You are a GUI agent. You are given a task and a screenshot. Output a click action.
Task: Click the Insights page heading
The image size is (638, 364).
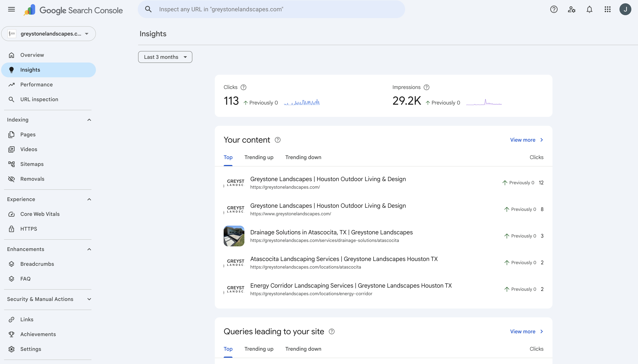153,34
